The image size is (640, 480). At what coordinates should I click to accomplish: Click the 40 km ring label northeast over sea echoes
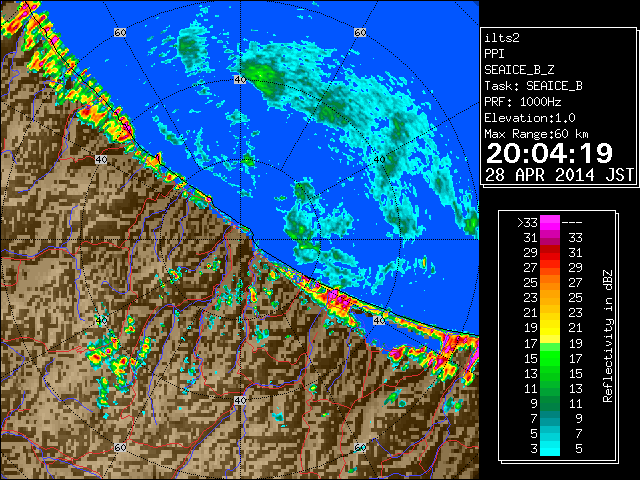tap(379, 159)
